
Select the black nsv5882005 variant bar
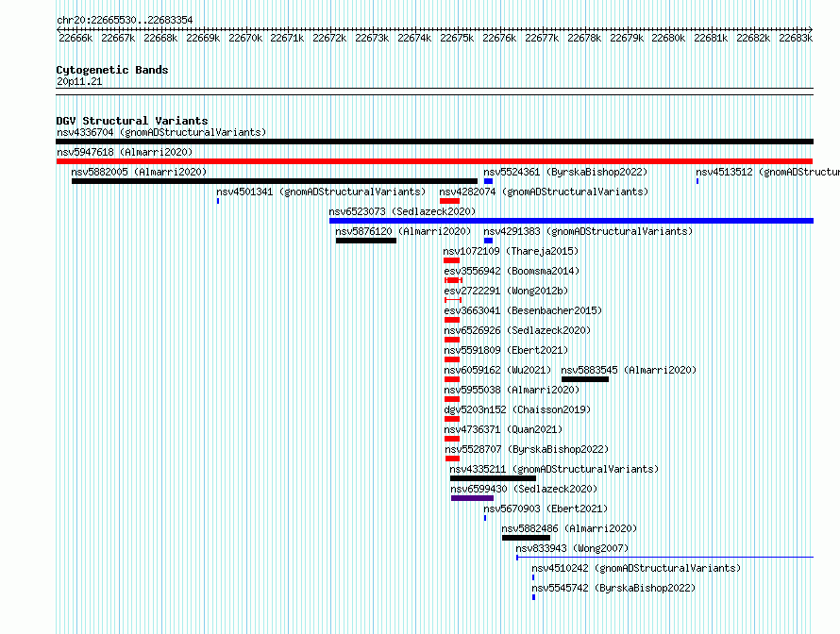[275, 181]
